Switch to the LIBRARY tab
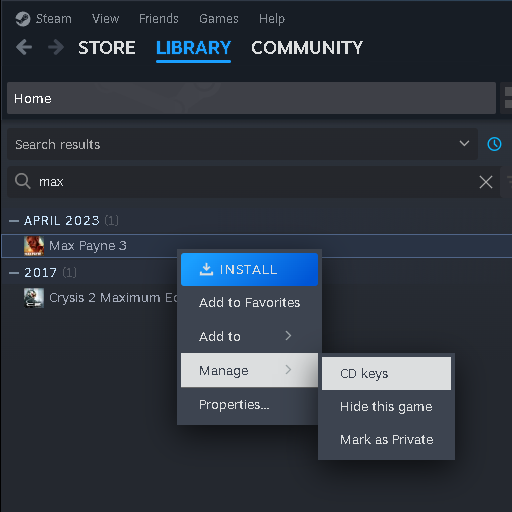This screenshot has width=512, height=512. [x=193, y=47]
